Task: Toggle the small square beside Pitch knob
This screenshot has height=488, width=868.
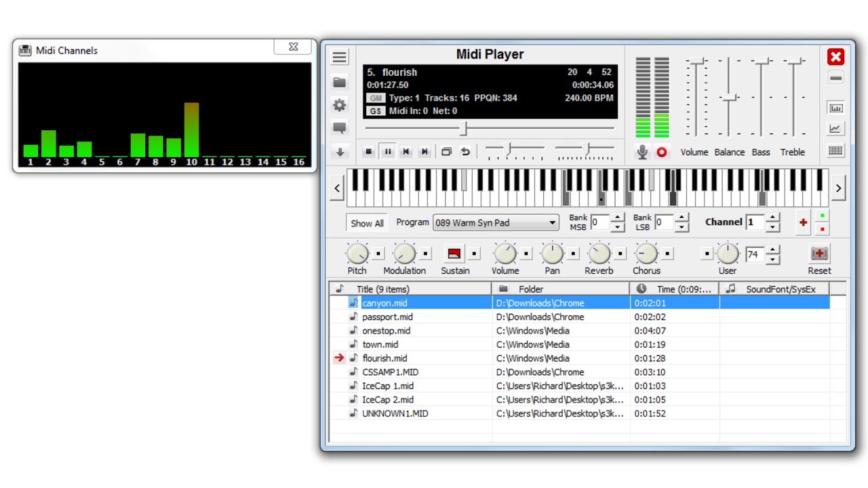Action: (x=378, y=254)
